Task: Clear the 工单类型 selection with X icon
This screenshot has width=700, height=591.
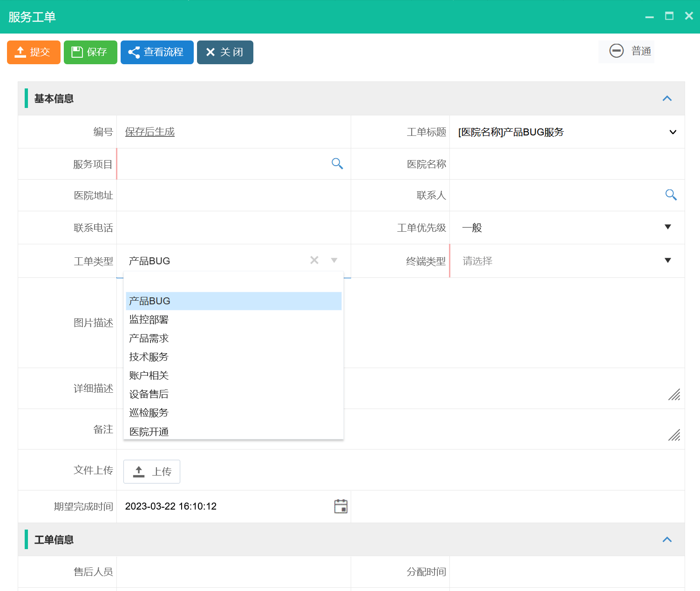Action: [x=314, y=260]
